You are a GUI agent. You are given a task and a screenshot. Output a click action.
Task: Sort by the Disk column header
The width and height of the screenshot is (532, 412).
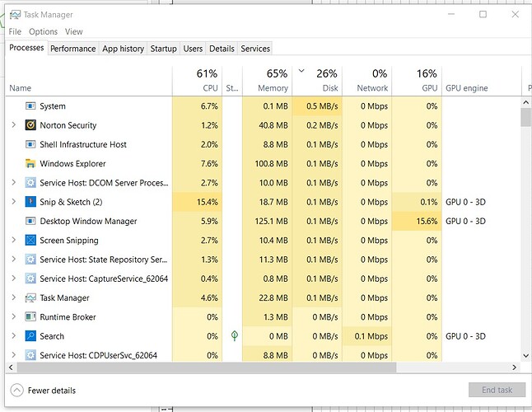(x=317, y=82)
